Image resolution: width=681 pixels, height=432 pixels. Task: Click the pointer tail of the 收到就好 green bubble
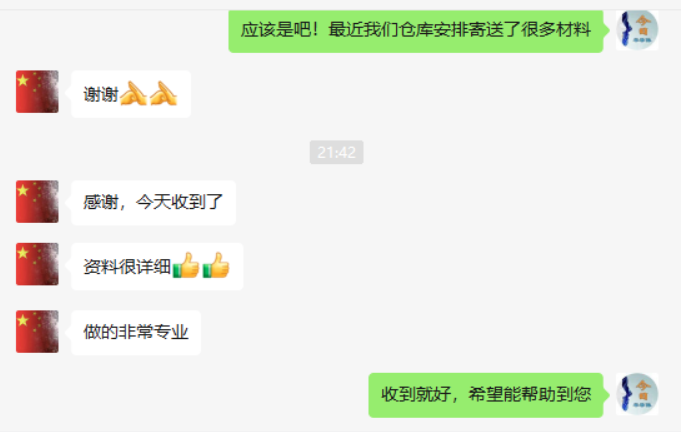tap(606, 394)
